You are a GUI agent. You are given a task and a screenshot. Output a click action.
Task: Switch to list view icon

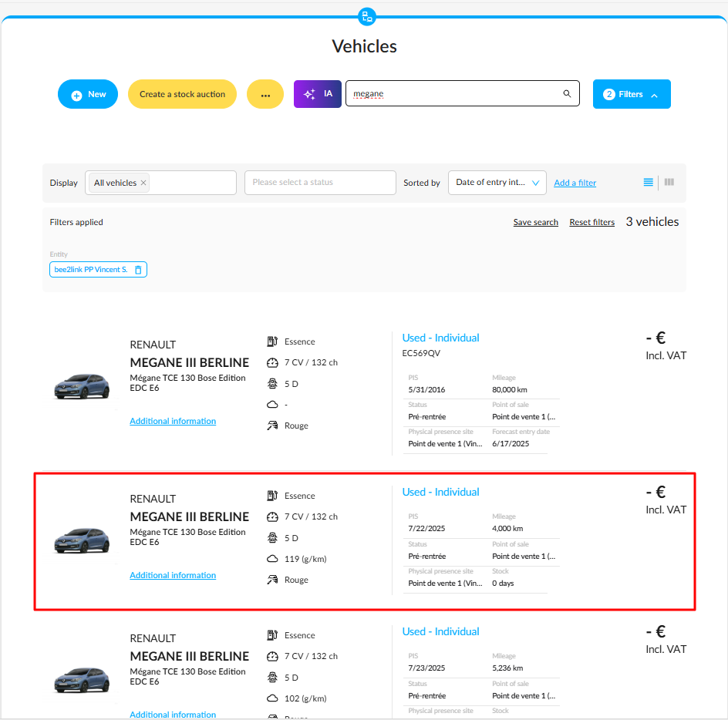click(x=648, y=183)
